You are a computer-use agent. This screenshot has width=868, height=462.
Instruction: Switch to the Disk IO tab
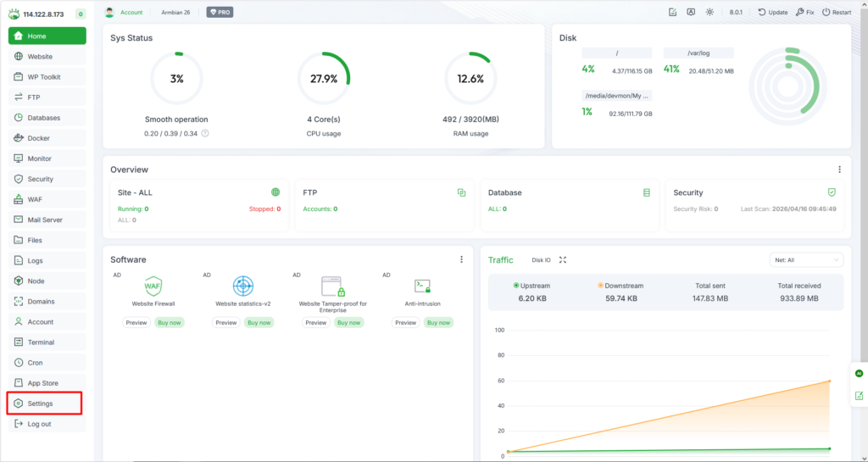pos(541,260)
